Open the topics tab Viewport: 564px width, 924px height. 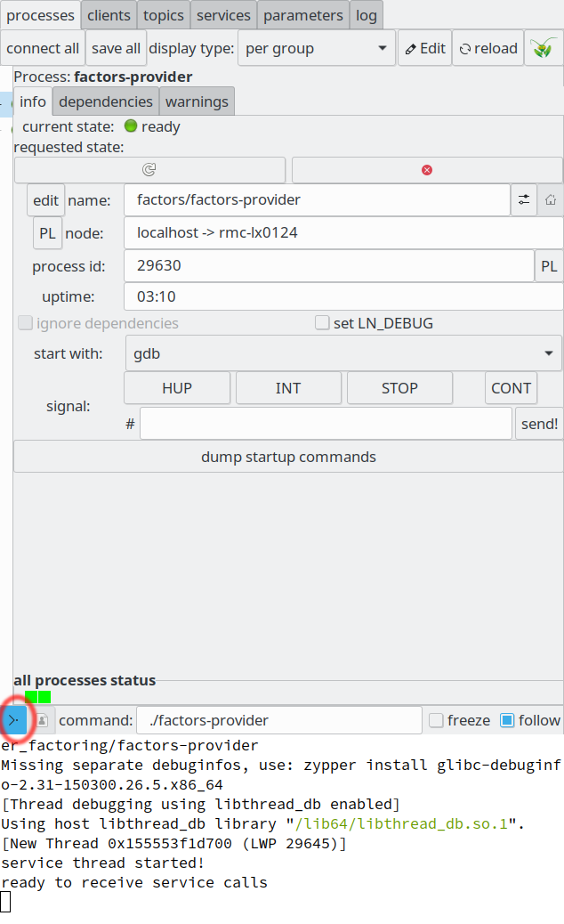point(164,15)
